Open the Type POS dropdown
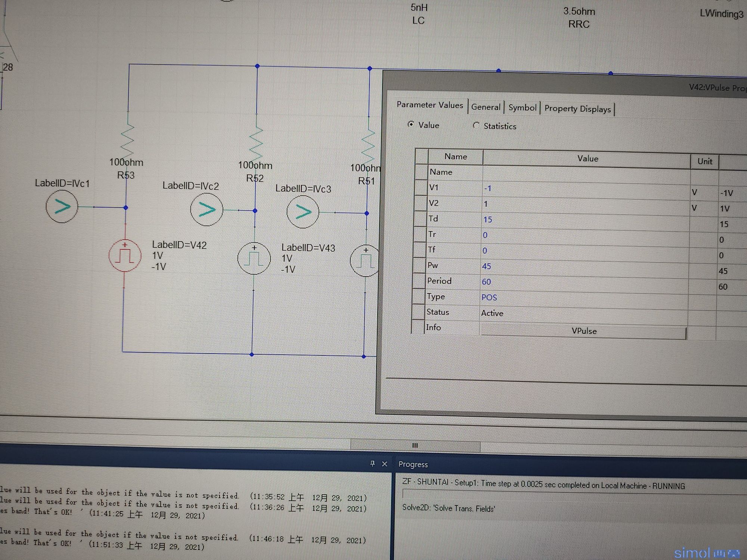Screen dimensions: 747x560 [584, 299]
